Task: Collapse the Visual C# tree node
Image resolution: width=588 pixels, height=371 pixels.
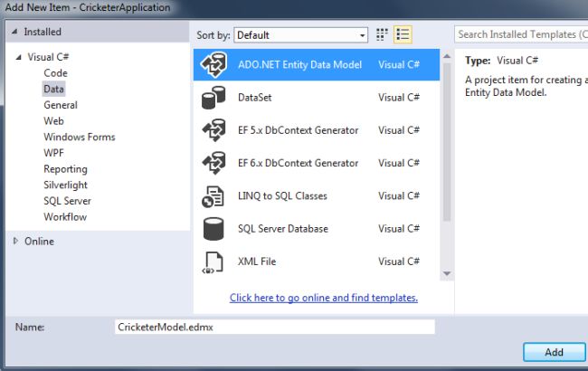Action: 19,57
